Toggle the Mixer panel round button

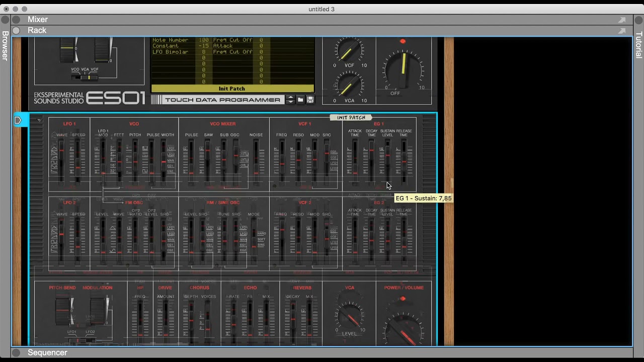click(x=16, y=20)
